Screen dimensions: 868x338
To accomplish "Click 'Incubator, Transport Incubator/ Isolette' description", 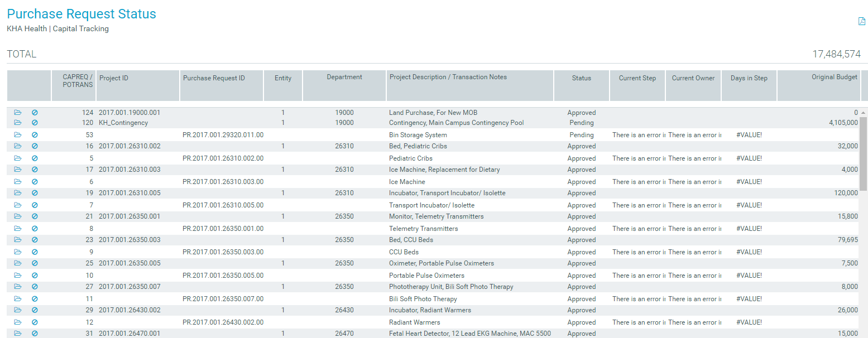I will tap(447, 193).
